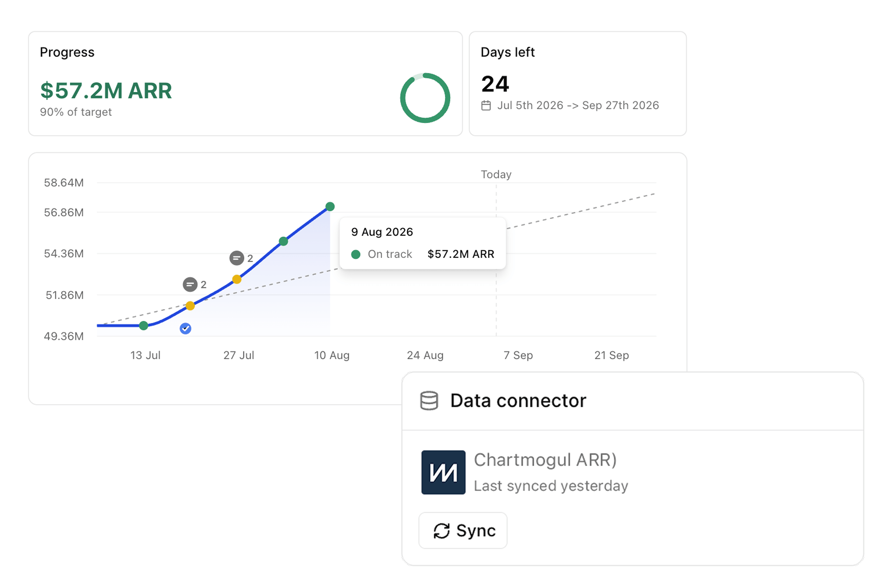Screen dimensions: 882x588
Task: Click the $57.2M ARR progress value
Action: coord(106,91)
